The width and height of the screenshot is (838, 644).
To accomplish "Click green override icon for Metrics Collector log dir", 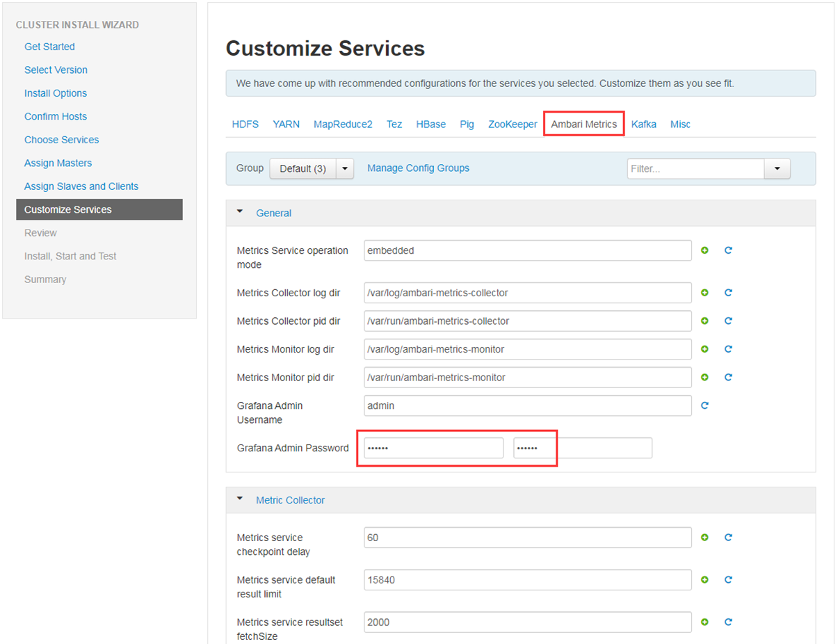I will tap(704, 293).
